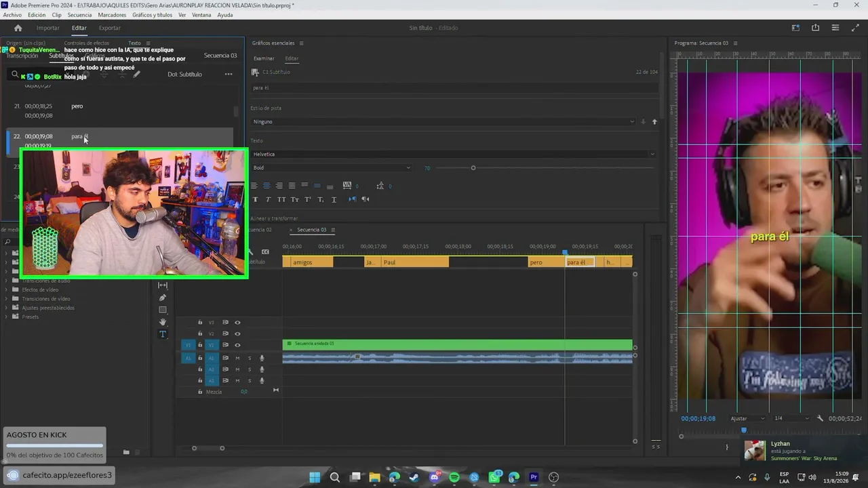This screenshot has height=488, width=868.
Task: Center align the subtitle text
Action: point(267,186)
